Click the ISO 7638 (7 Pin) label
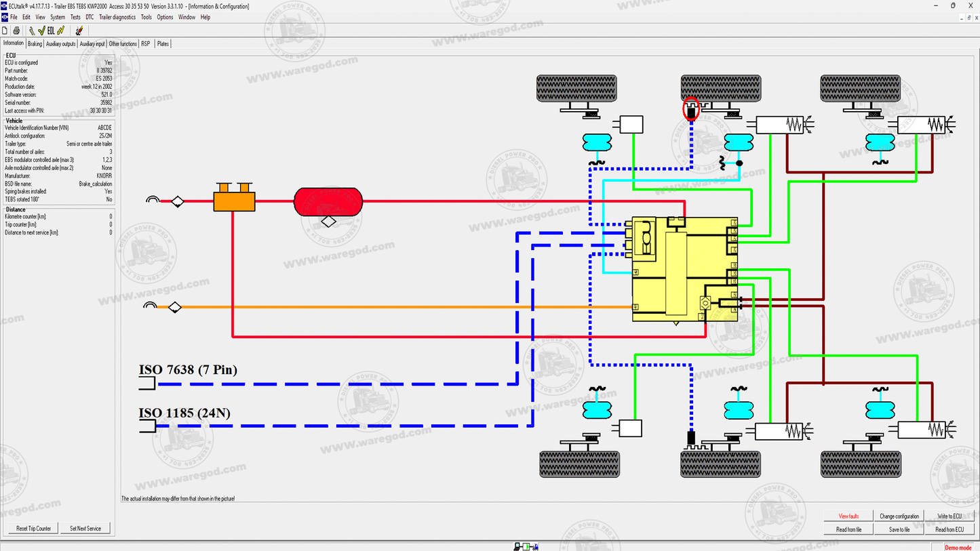 click(188, 370)
